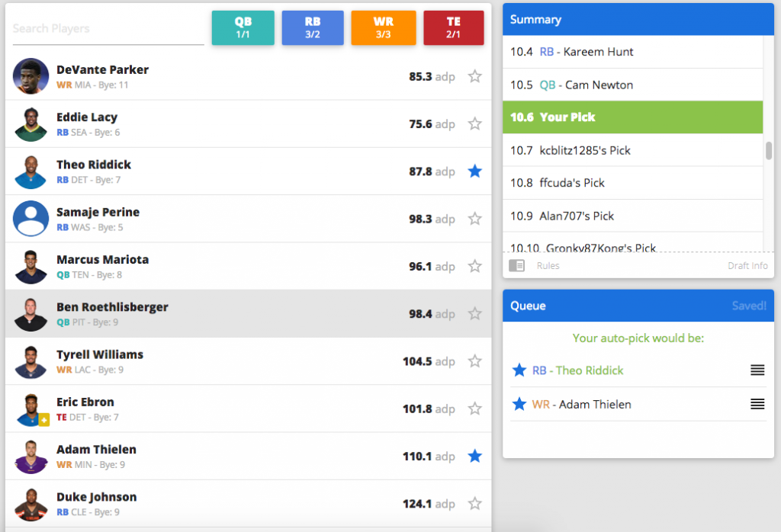This screenshot has height=532, width=781.
Task: Filter players by QB position
Action: [x=243, y=28]
